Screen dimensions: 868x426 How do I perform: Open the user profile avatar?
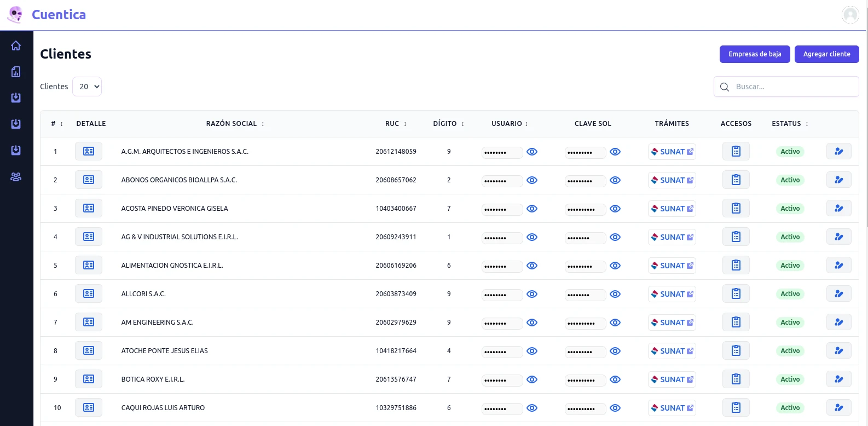pos(850,15)
